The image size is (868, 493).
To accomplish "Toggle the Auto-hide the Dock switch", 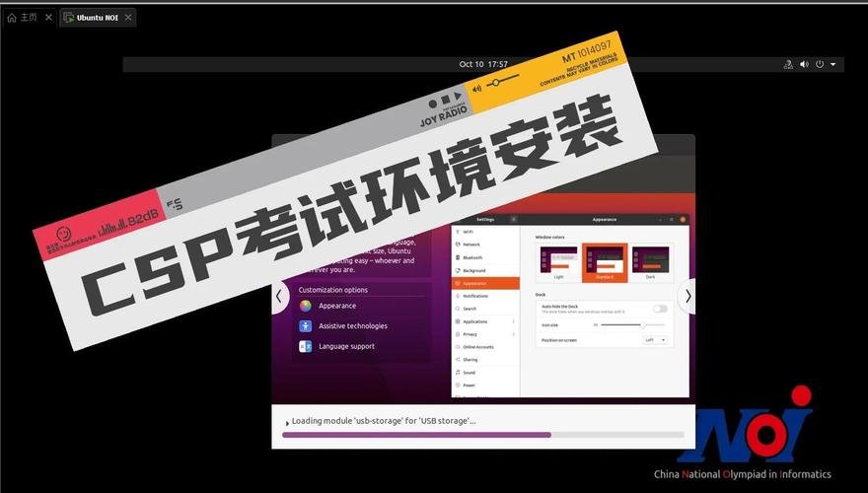I will (x=660, y=309).
